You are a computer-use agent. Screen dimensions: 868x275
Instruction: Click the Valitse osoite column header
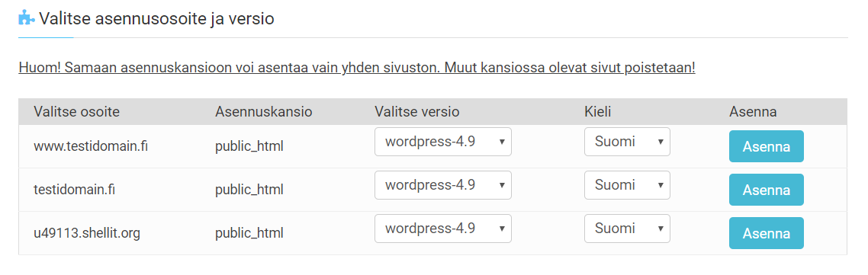point(76,112)
